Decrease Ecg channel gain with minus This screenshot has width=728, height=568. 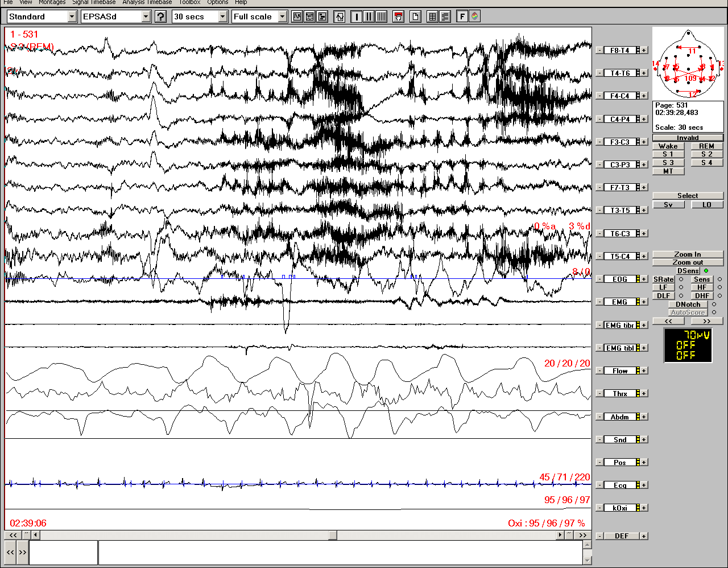[x=599, y=485]
